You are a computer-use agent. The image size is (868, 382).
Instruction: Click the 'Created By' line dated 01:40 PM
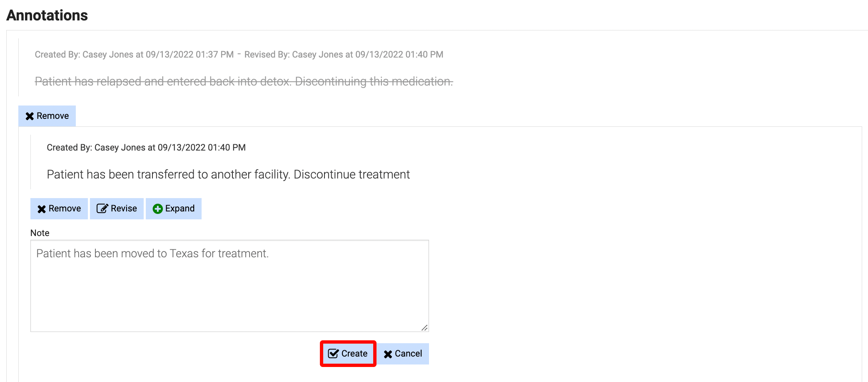tap(146, 148)
